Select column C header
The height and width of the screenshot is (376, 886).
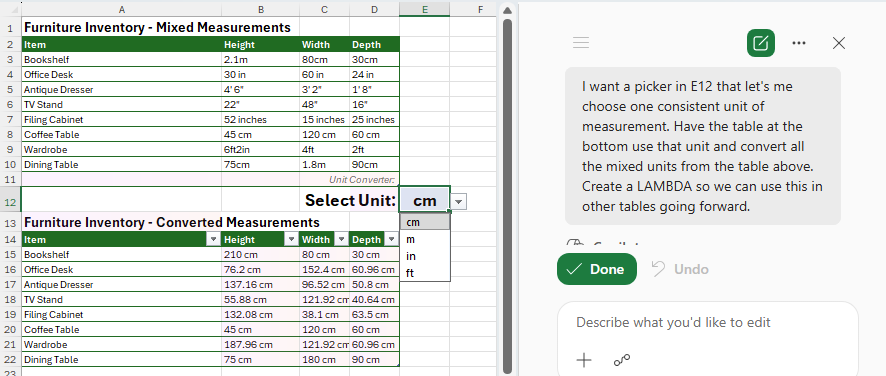pyautogui.click(x=324, y=9)
